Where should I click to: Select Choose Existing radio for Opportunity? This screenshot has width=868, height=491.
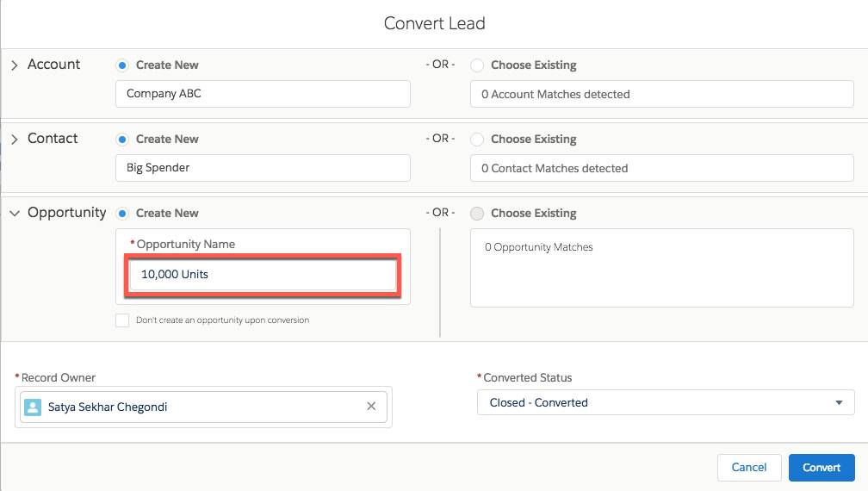coord(477,213)
